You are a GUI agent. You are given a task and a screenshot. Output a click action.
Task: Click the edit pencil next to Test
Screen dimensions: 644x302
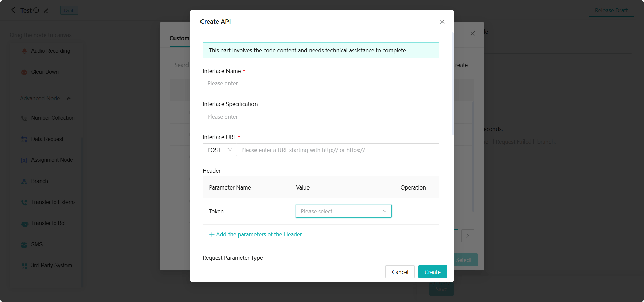tap(46, 11)
